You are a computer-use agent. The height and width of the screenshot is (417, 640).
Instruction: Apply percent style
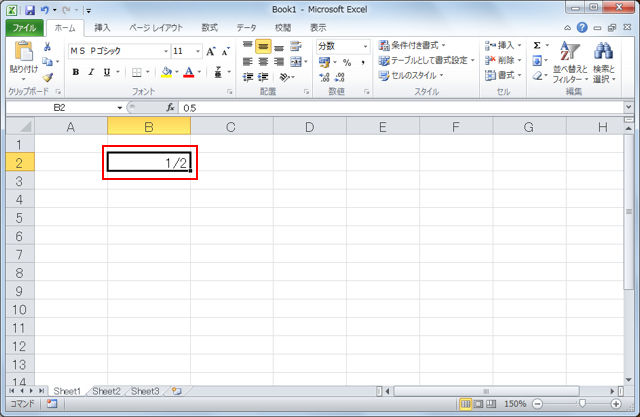click(x=347, y=62)
